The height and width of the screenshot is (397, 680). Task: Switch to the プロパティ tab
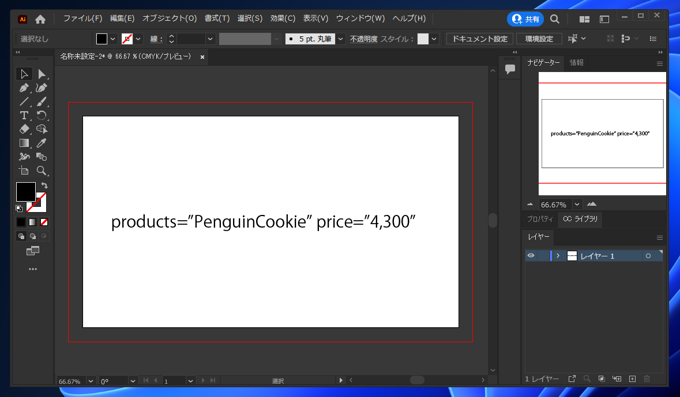pos(540,219)
